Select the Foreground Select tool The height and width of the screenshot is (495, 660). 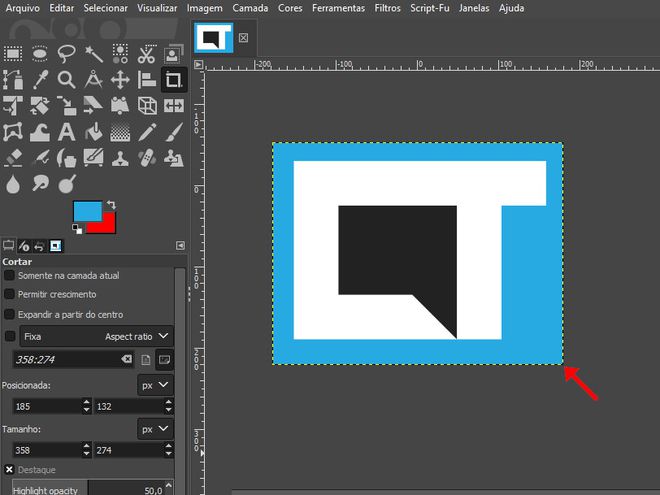coord(173,54)
